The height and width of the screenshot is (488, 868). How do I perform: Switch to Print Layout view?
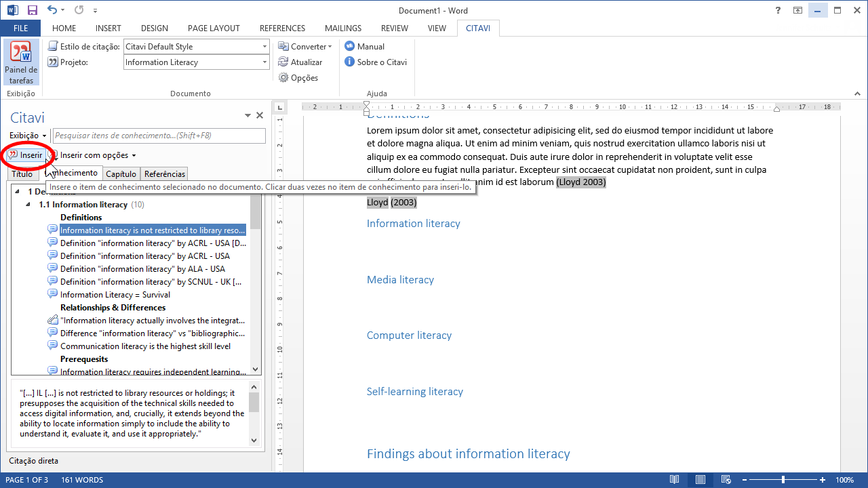click(700, 480)
